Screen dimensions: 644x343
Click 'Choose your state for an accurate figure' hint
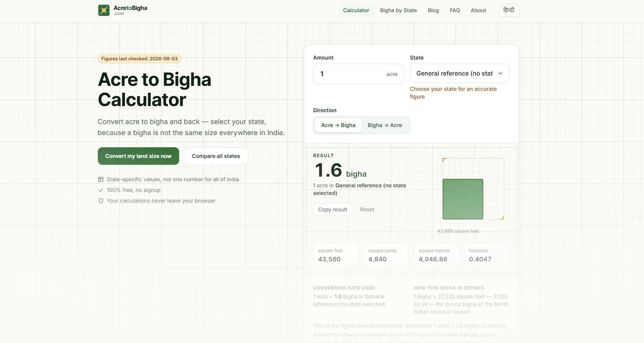[453, 93]
